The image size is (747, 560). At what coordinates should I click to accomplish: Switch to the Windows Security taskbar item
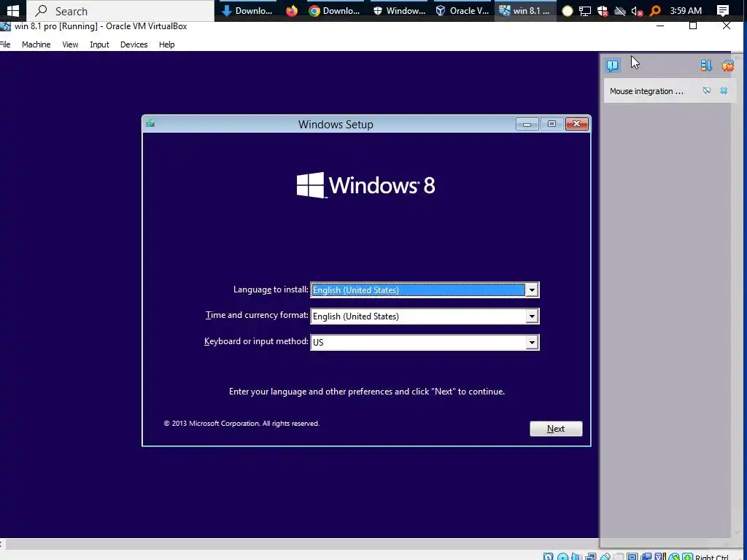point(399,10)
